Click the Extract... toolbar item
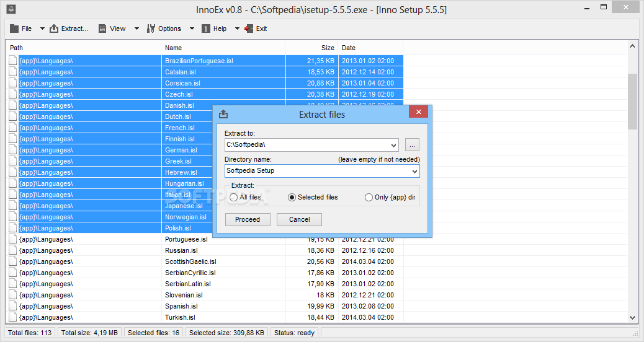Image resolution: width=644 pixels, height=342 pixels. click(x=69, y=28)
